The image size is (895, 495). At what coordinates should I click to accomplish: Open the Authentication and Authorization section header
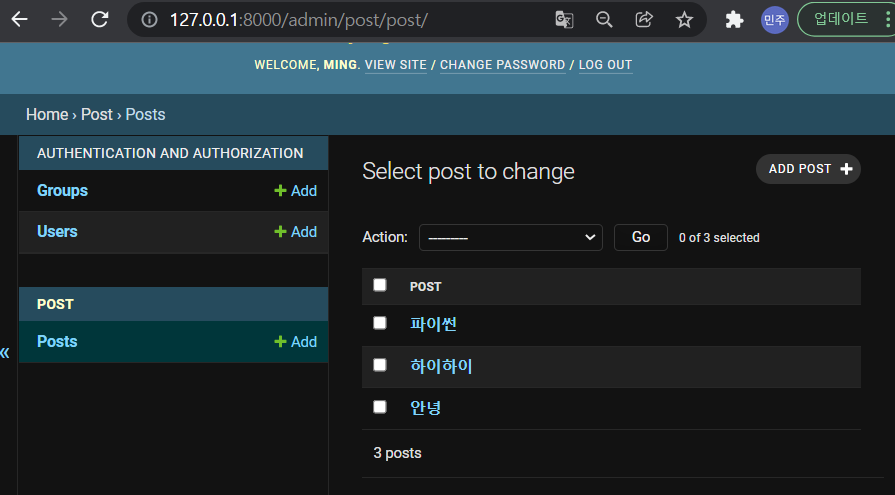point(170,153)
